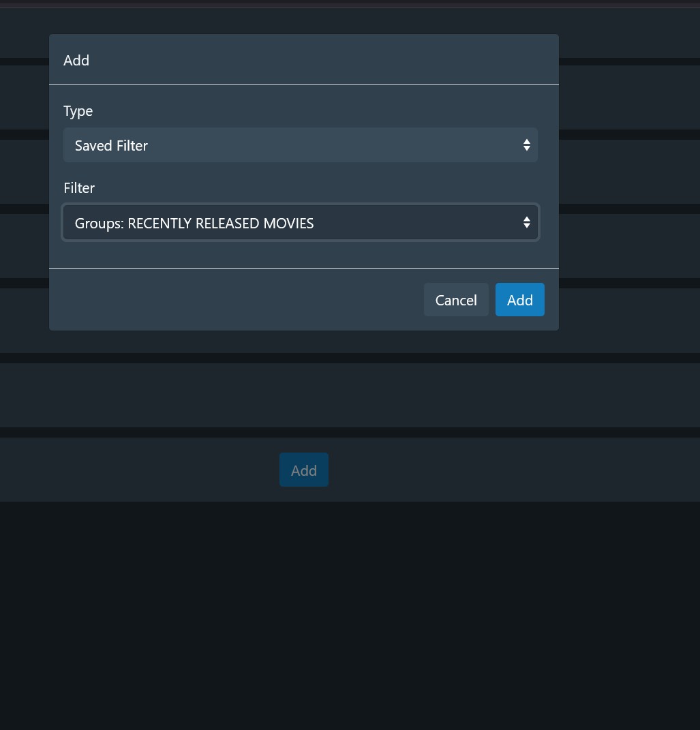Image resolution: width=700 pixels, height=730 pixels.
Task: Click the Add dialog title
Action: coord(76,61)
